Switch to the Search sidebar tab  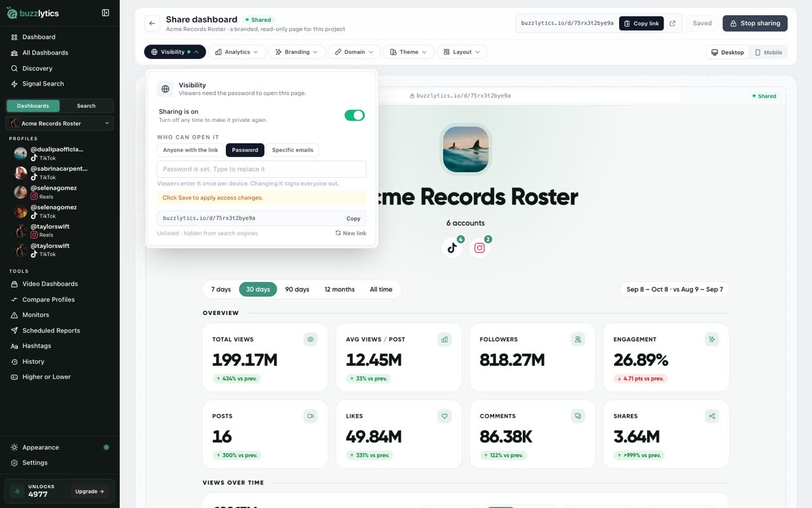pos(86,106)
